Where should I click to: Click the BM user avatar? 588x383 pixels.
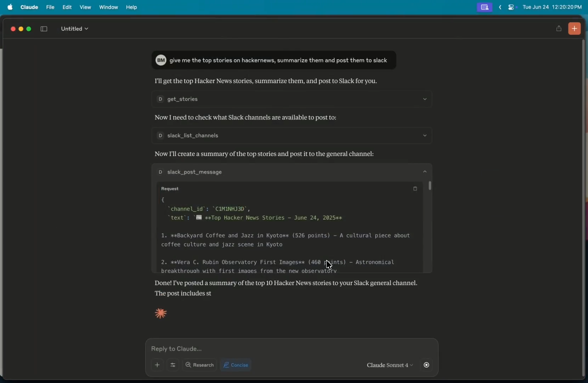tap(161, 61)
